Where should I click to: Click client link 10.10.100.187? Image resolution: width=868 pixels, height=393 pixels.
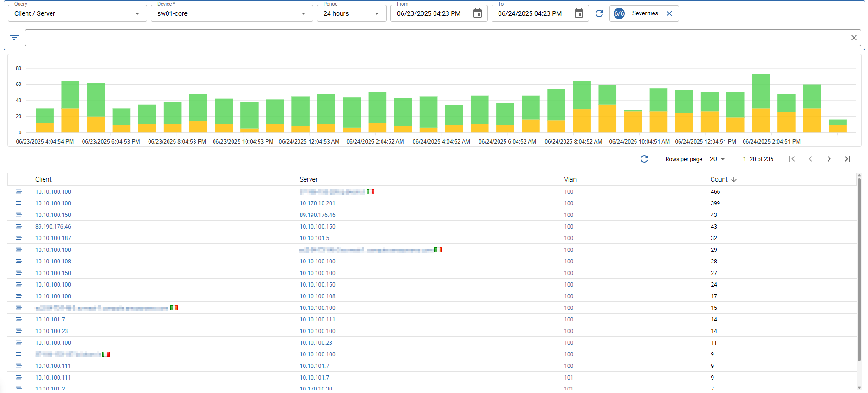[x=53, y=238]
